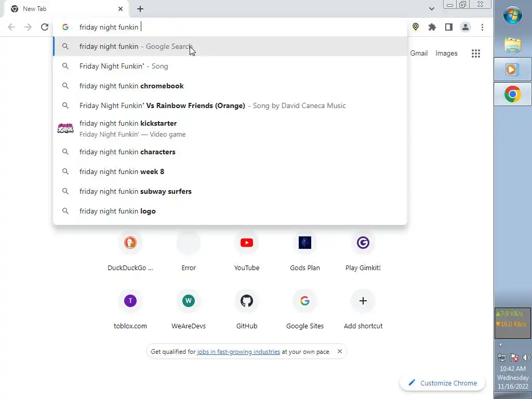Select 'friday night funkin characters' suggestion

pyautogui.click(x=230, y=152)
